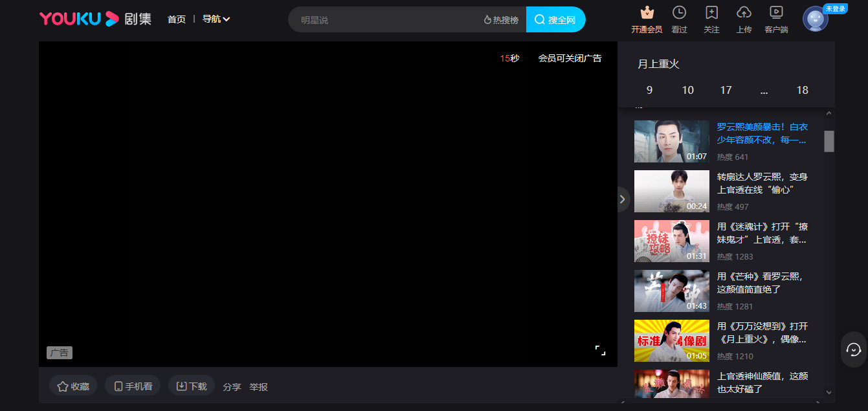Click the 未登录 user avatar
This screenshot has width=868, height=411.
coord(816,19)
